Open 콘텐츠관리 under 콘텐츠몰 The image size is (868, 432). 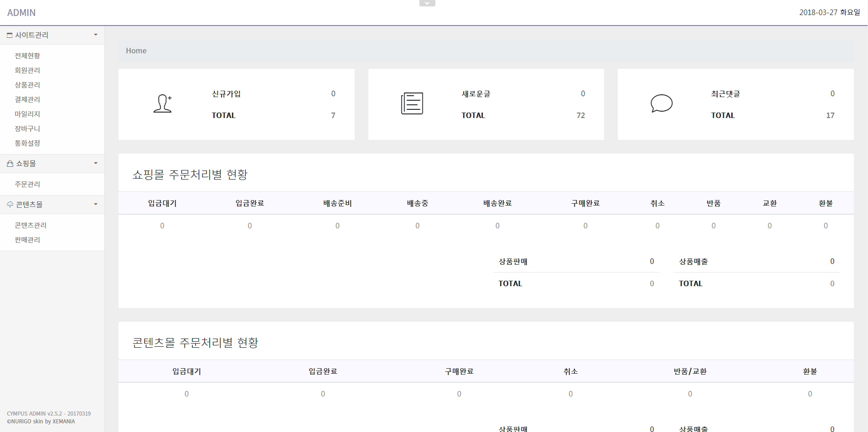coord(31,225)
